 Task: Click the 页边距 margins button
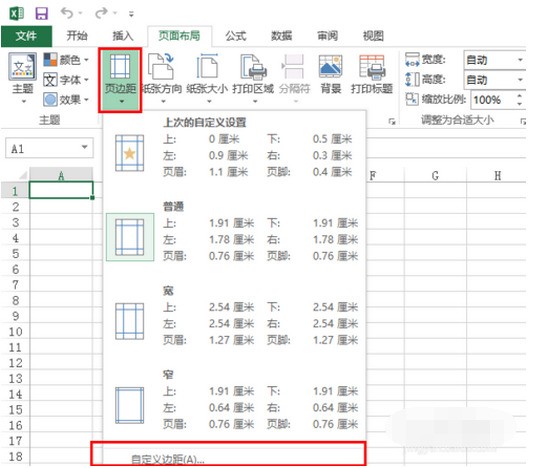(120, 80)
